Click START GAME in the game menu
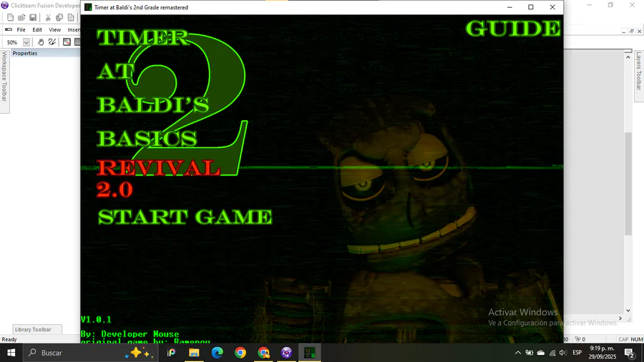Screen dimensions: 644x362 click(185, 217)
